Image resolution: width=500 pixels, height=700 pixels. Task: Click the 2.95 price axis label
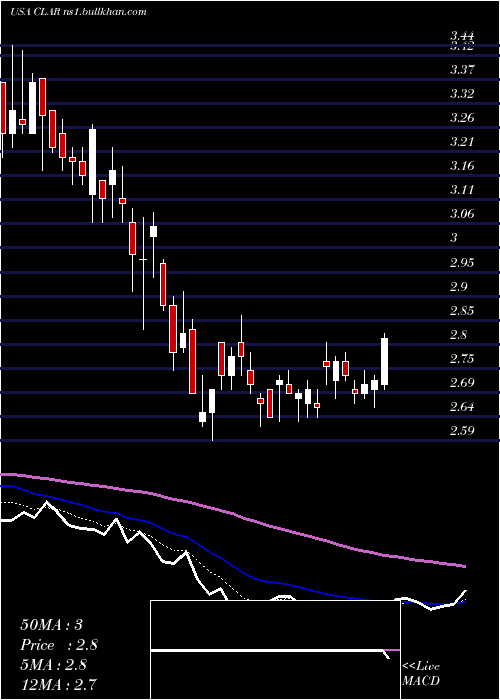pos(462,262)
